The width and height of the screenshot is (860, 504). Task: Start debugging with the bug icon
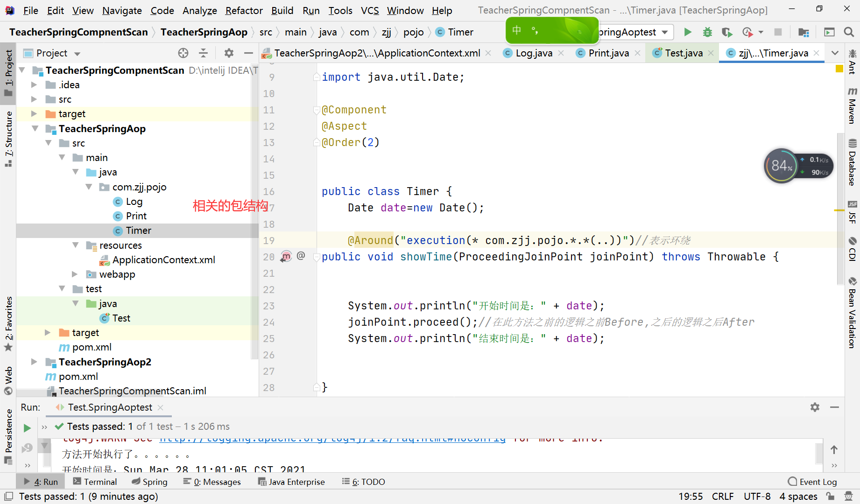(x=707, y=32)
